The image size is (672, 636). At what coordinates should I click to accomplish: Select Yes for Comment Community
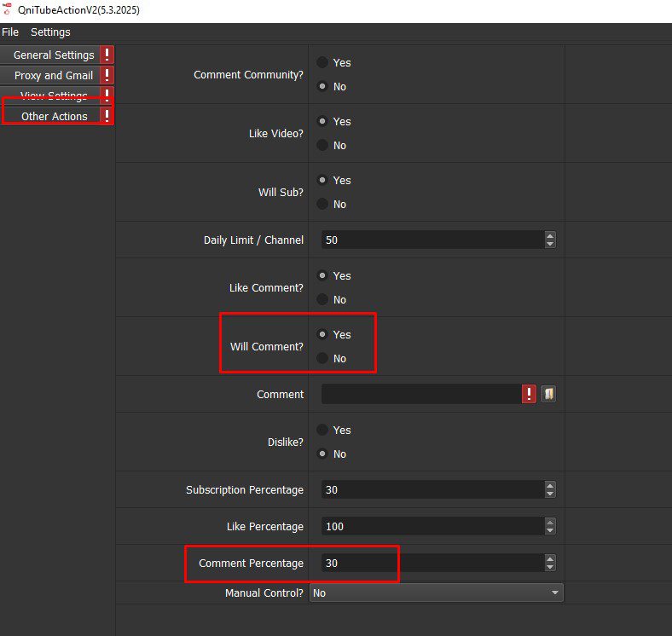[x=333, y=62]
